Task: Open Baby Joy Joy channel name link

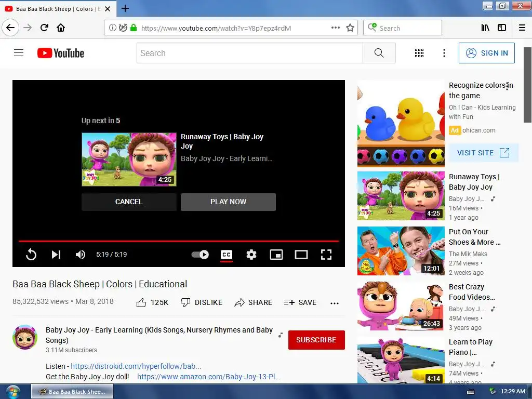Action: coord(159,335)
